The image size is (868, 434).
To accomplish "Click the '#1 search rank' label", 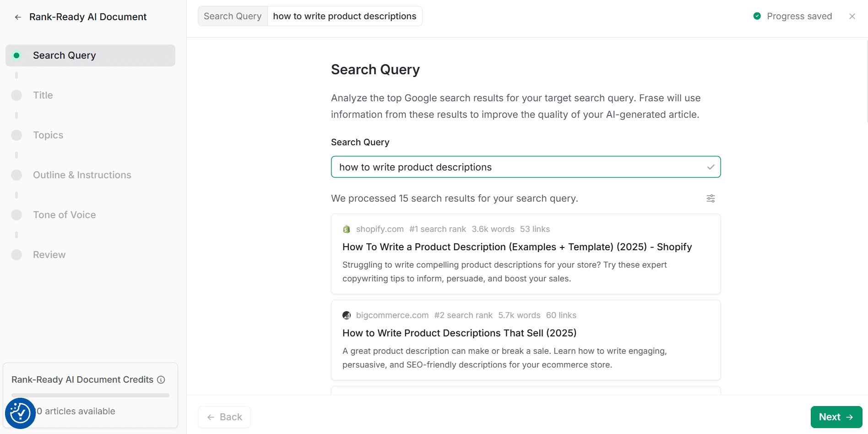I will coord(438,229).
